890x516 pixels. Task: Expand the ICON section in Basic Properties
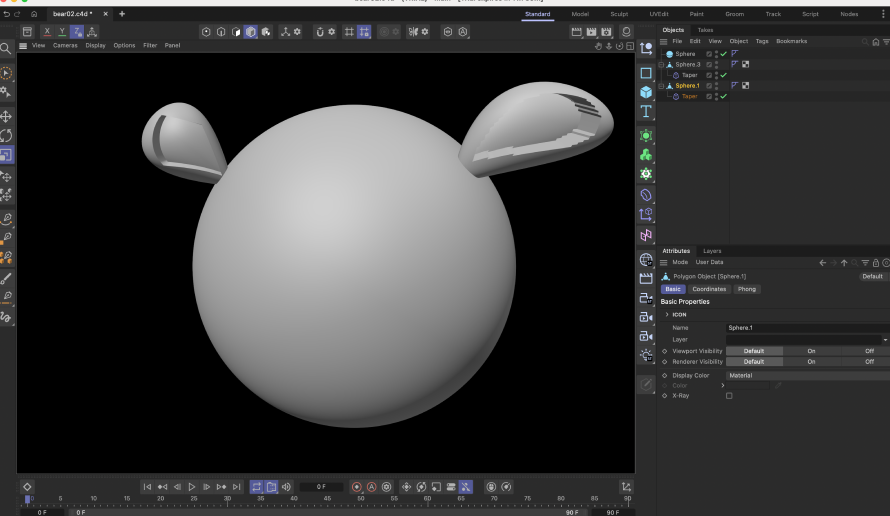coord(667,315)
